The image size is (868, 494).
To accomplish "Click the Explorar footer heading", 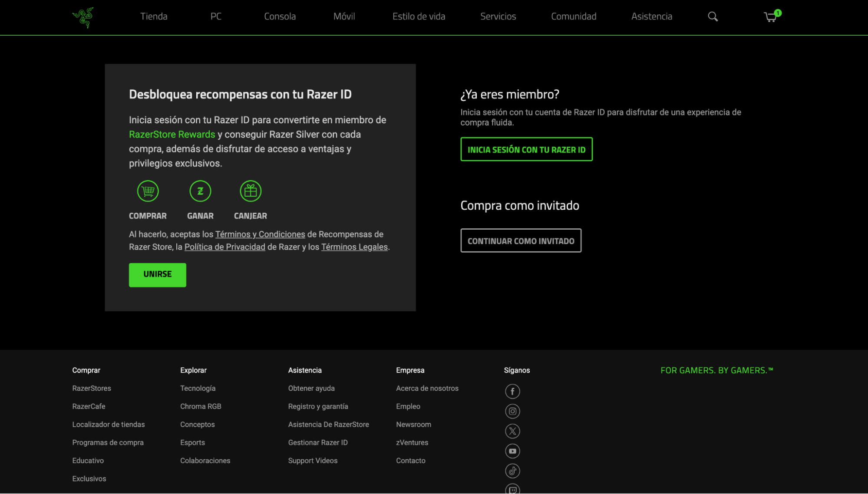I will coord(193,370).
